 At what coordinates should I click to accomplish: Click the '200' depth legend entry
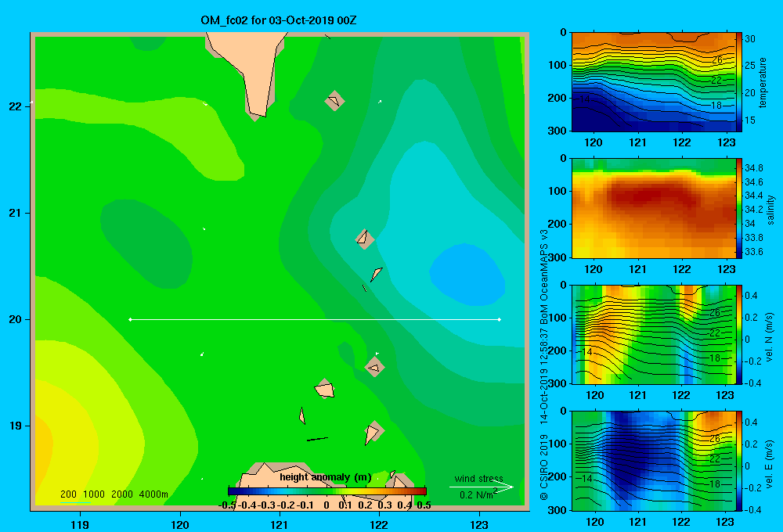click(68, 494)
